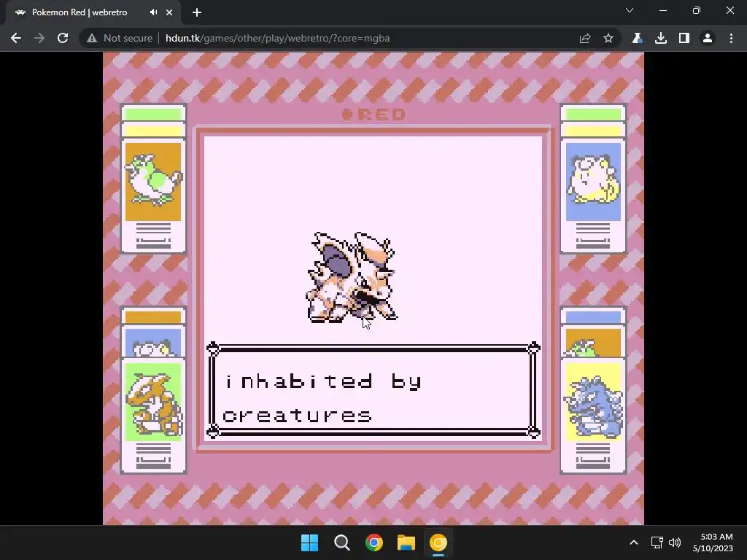
Task: Open the Not secure site info
Action: click(120, 38)
